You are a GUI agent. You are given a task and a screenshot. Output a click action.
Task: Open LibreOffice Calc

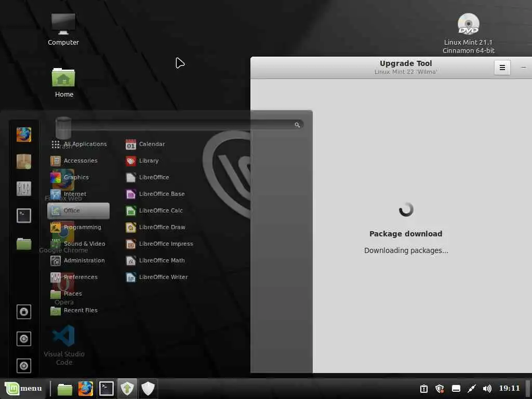(x=154, y=211)
